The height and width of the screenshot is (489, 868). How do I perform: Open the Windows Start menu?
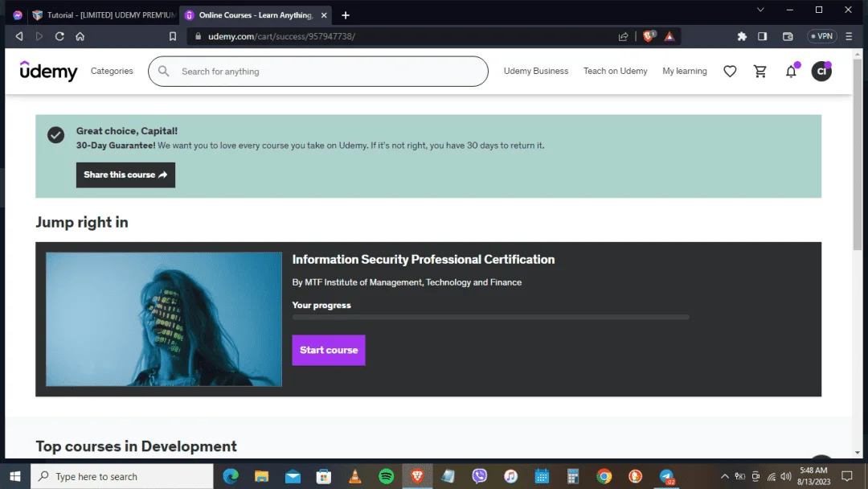15,476
